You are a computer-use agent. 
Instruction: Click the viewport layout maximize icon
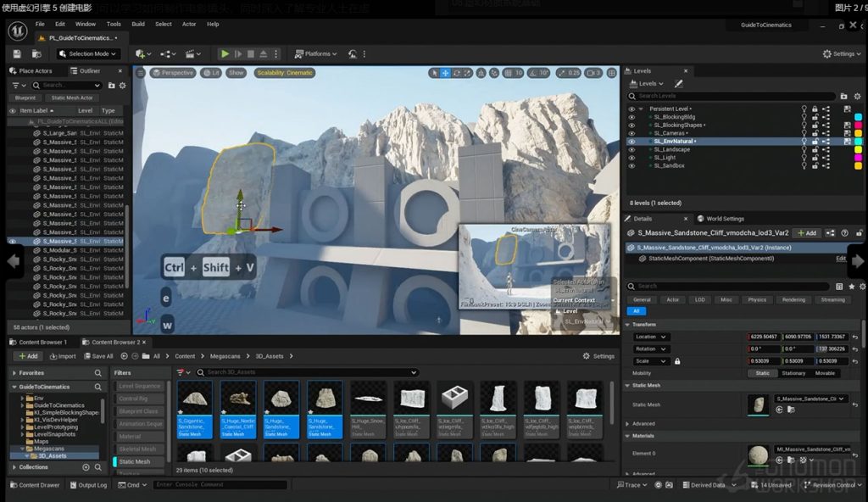click(612, 73)
